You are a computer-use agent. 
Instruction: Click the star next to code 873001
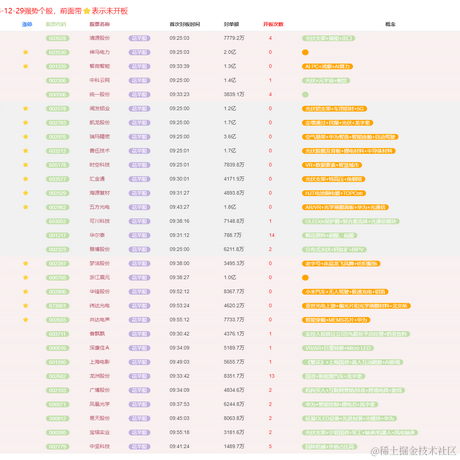(26, 306)
